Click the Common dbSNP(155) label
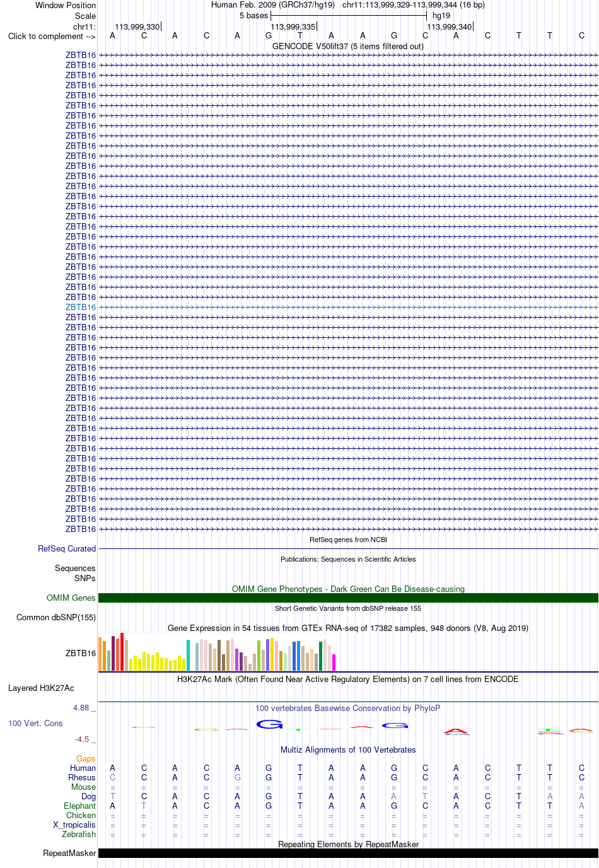 point(56,618)
